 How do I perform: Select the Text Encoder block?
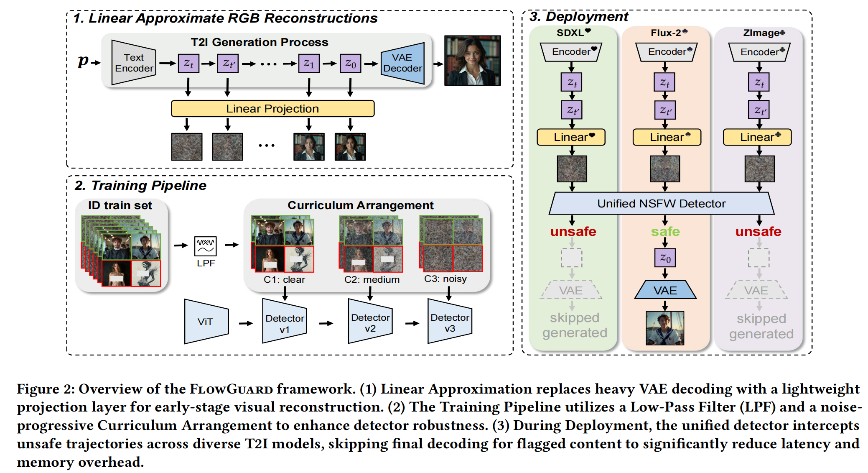click(134, 63)
